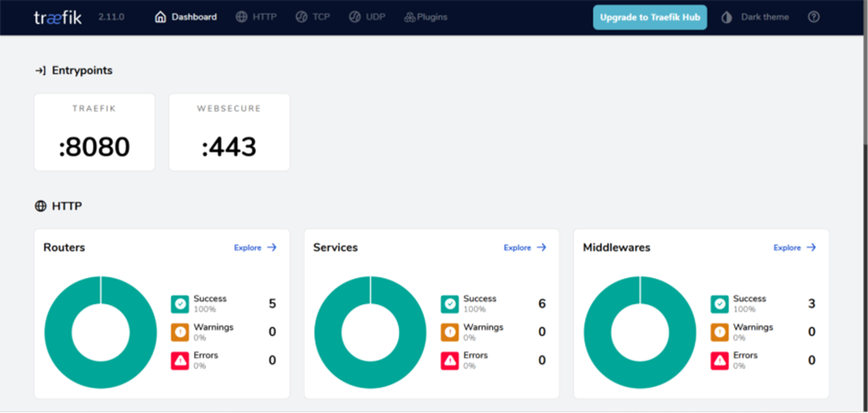Open the Plugins tab
Viewport: 868px width, 413px height.
pos(426,18)
